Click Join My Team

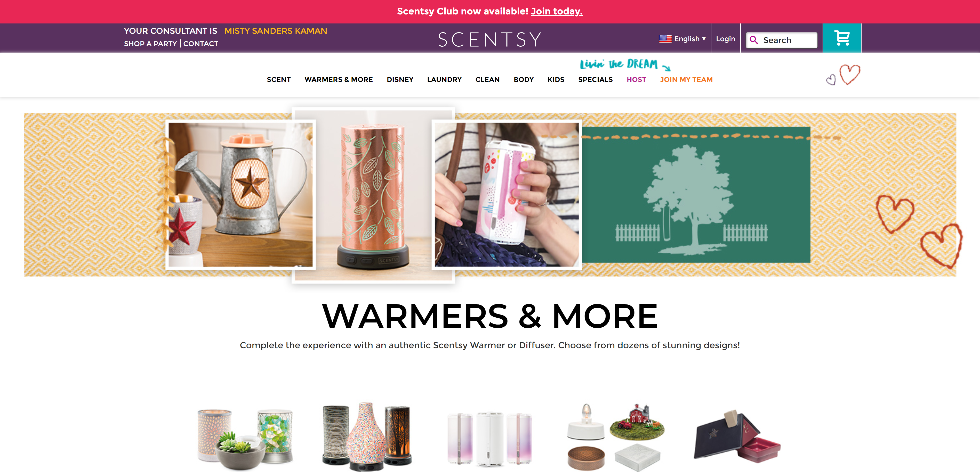686,79
